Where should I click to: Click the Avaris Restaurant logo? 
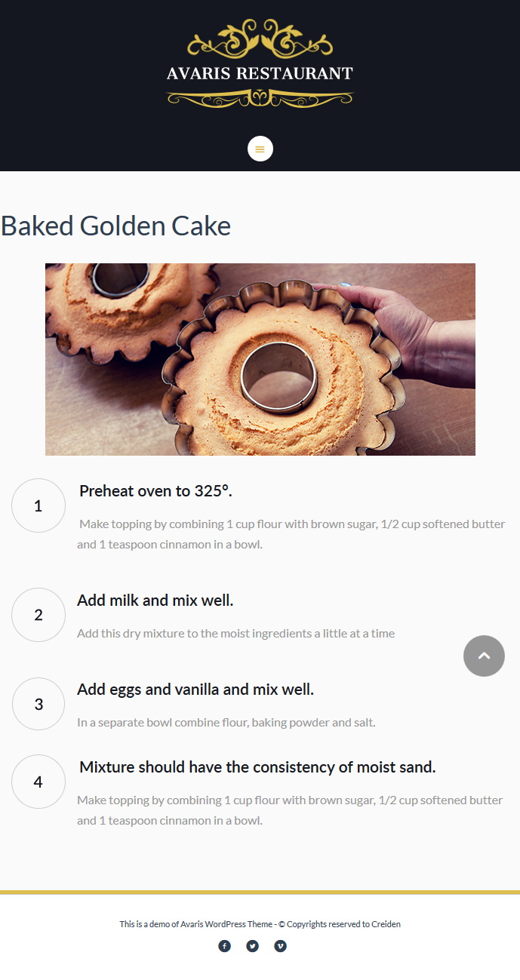coord(260,65)
